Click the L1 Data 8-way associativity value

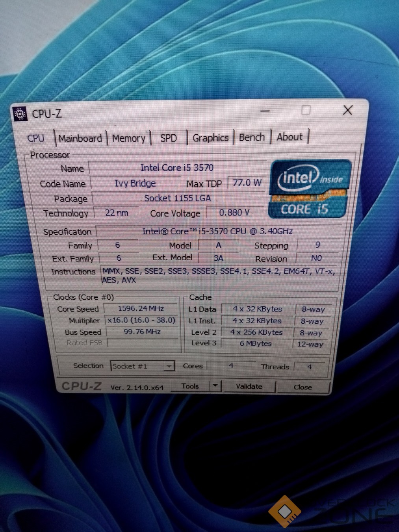pos(313,310)
